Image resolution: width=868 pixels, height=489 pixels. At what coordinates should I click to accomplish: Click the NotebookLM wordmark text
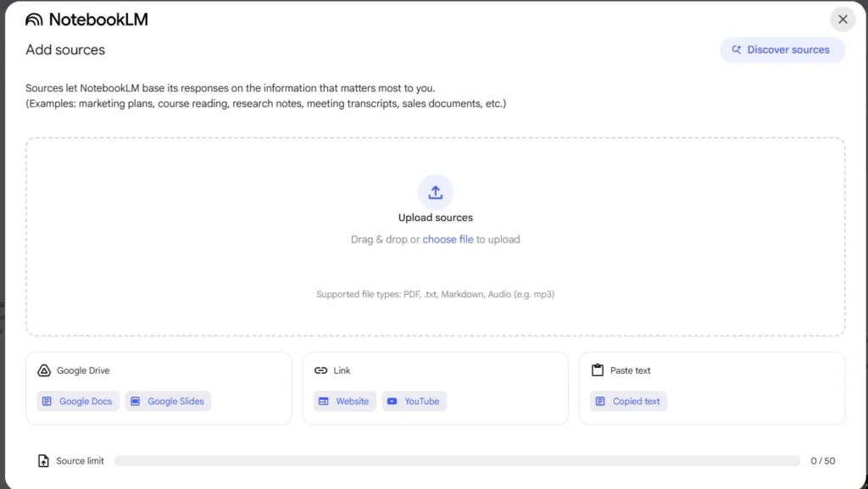tap(98, 19)
